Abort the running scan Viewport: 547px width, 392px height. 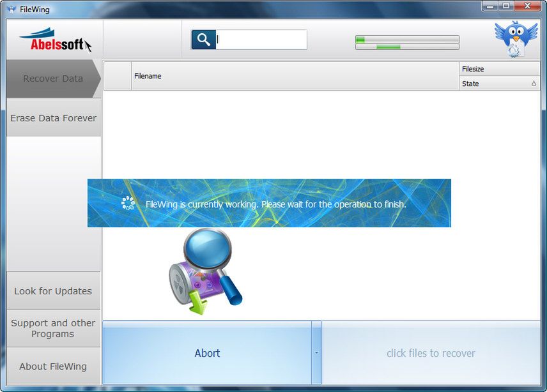[x=207, y=353]
